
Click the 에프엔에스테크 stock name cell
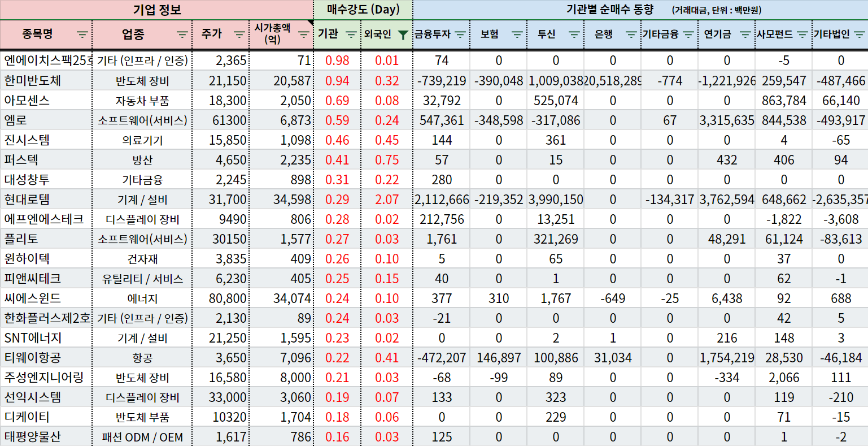pyautogui.click(x=46, y=219)
